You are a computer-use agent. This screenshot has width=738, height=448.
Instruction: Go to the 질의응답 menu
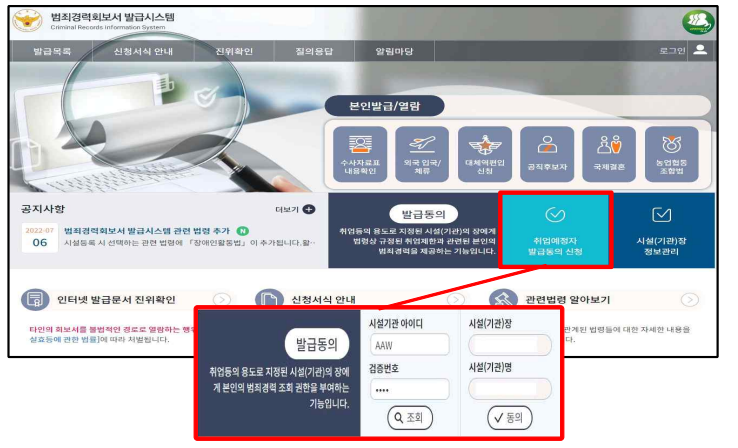[x=314, y=51]
